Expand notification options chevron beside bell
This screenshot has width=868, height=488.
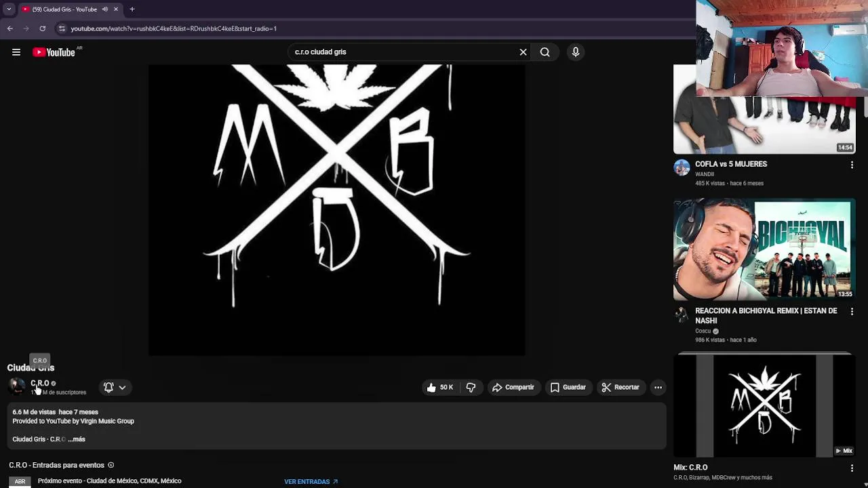(122, 387)
